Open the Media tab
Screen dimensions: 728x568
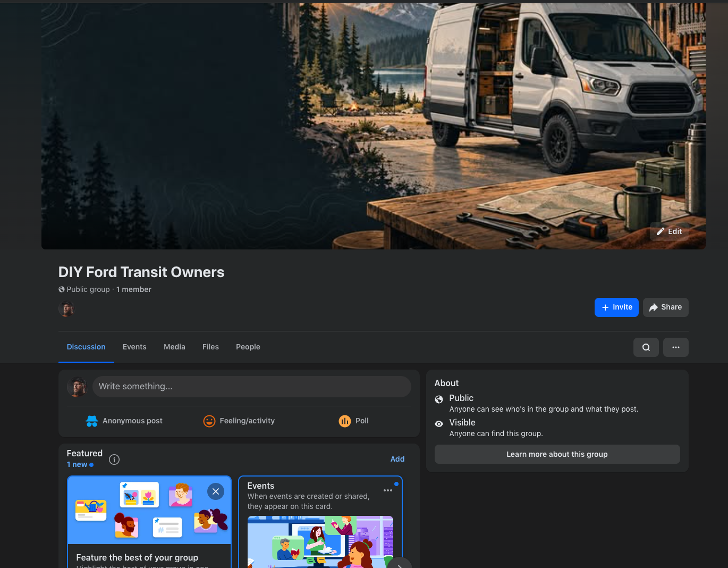(174, 347)
